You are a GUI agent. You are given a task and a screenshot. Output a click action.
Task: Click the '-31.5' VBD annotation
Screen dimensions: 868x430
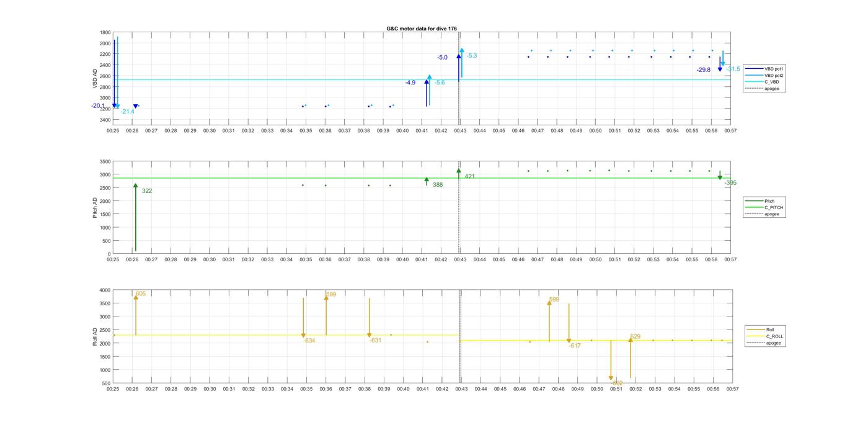coord(733,69)
